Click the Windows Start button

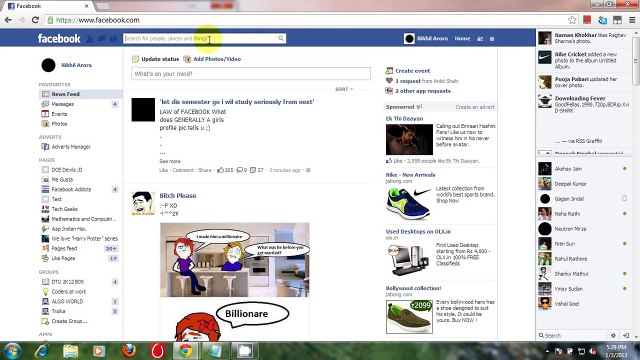12,351
